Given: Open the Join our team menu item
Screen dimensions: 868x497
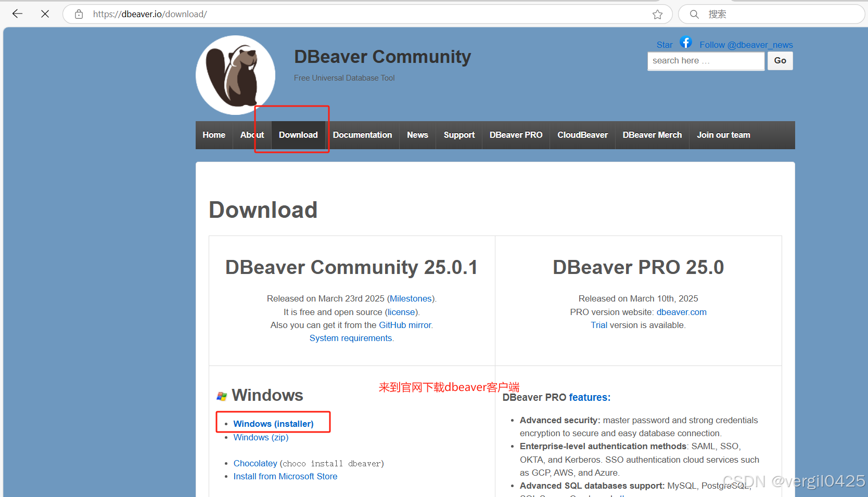Looking at the screenshot, I should (723, 135).
